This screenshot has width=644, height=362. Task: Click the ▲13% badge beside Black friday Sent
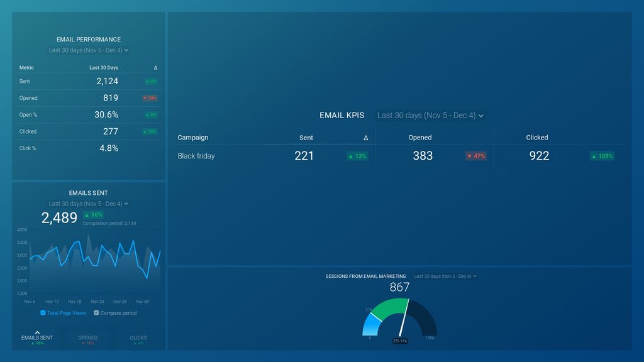[x=357, y=156]
